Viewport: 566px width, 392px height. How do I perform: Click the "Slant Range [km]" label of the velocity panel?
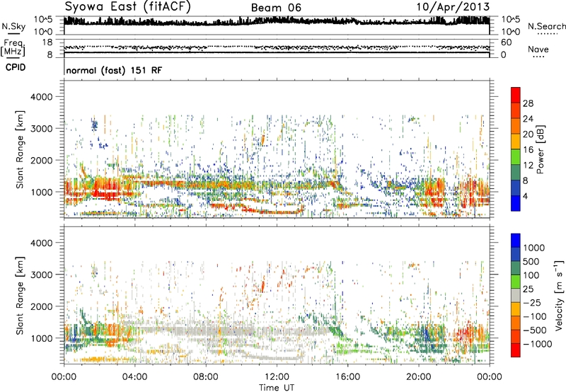click(20, 296)
